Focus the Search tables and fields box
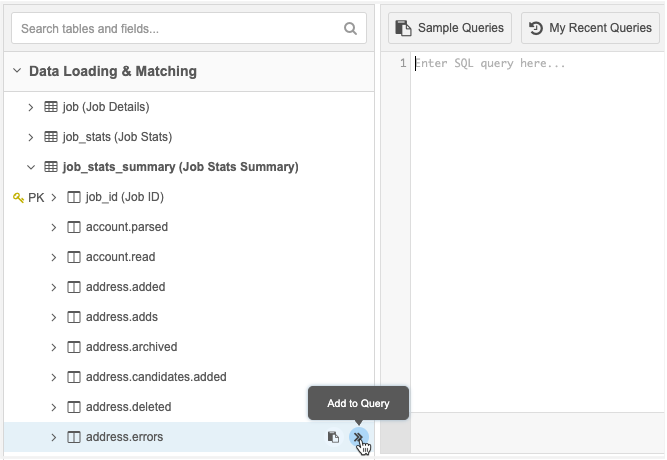Image resolution: width=667 pixels, height=460 pixels. pos(178,29)
